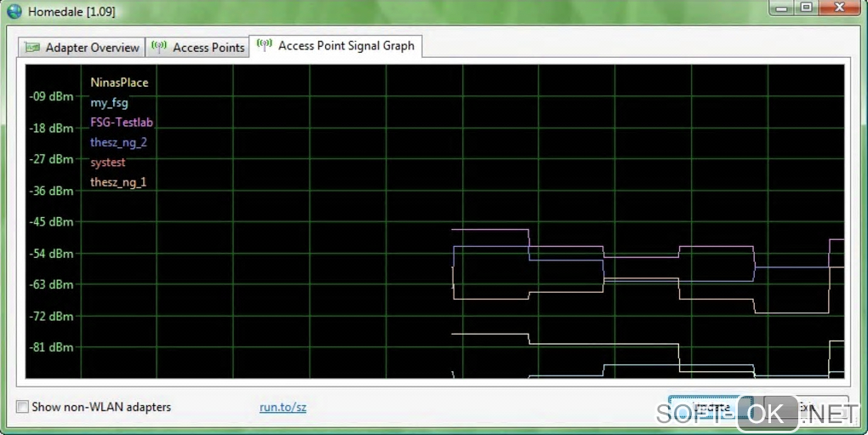The width and height of the screenshot is (868, 435).
Task: Maximize the Homedale window
Action: 807,8
